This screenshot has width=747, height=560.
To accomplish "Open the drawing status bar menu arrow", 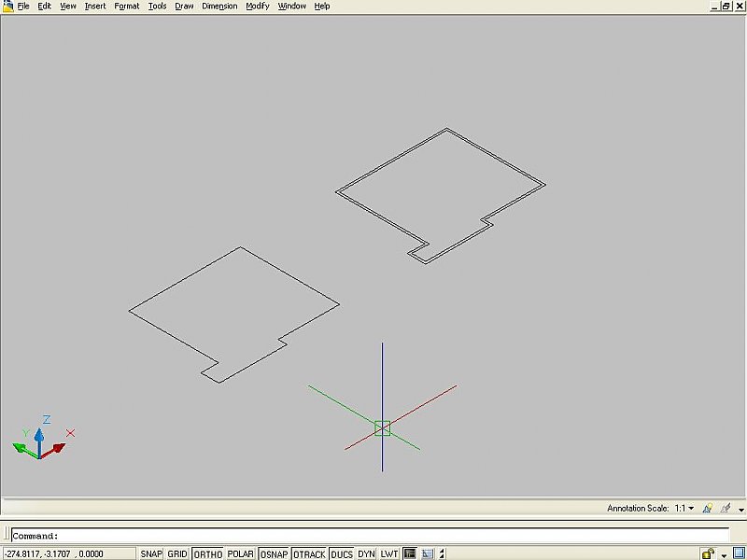I will tap(740, 510).
